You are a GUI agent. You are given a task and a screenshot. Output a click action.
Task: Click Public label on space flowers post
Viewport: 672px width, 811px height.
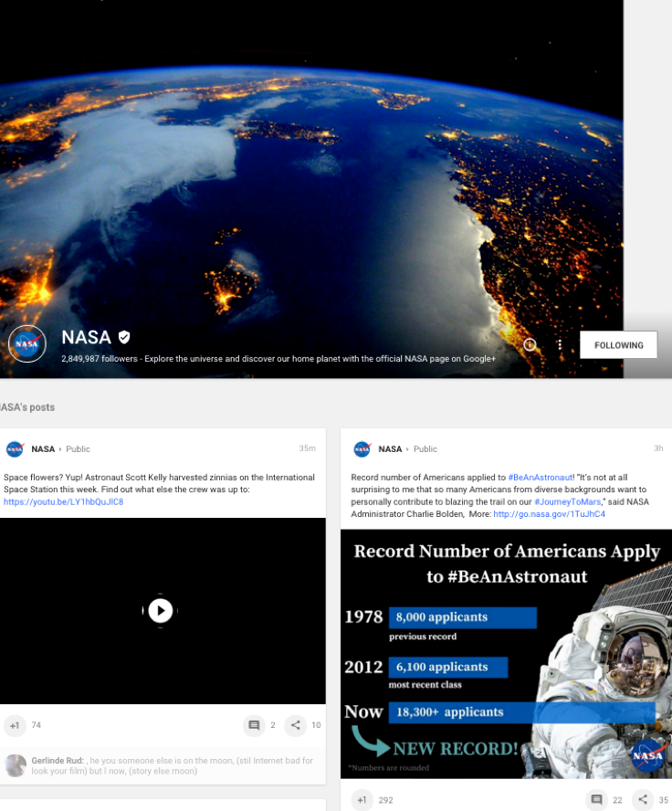(x=78, y=449)
